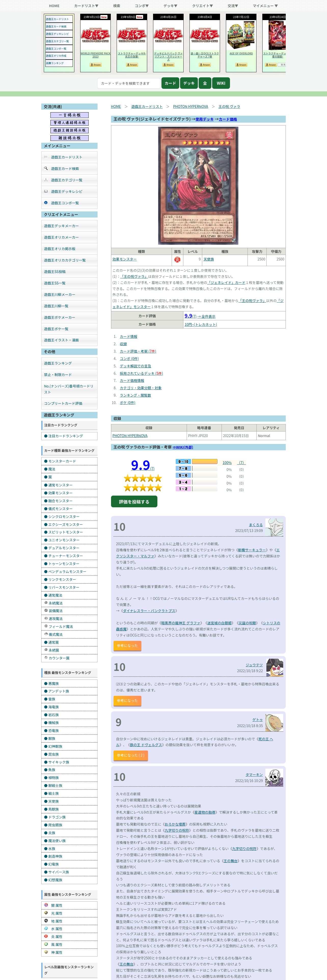Expand the マイメニュー▼ navigation dropdown

(265, 6)
